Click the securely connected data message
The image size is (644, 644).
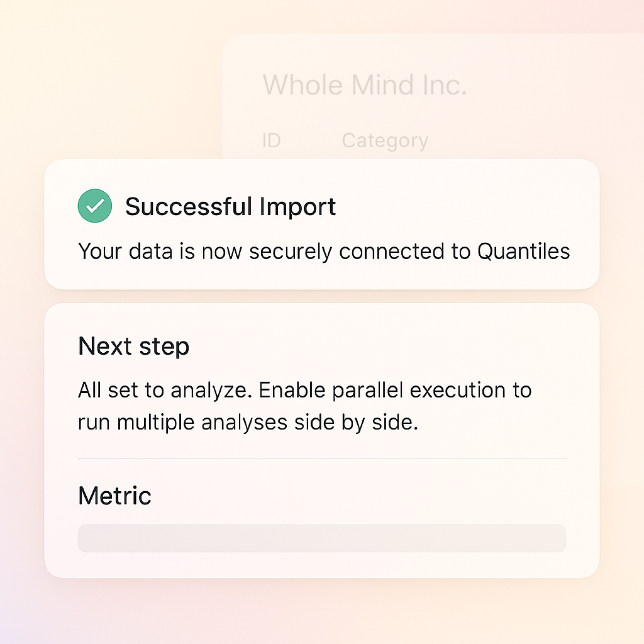coord(324,252)
